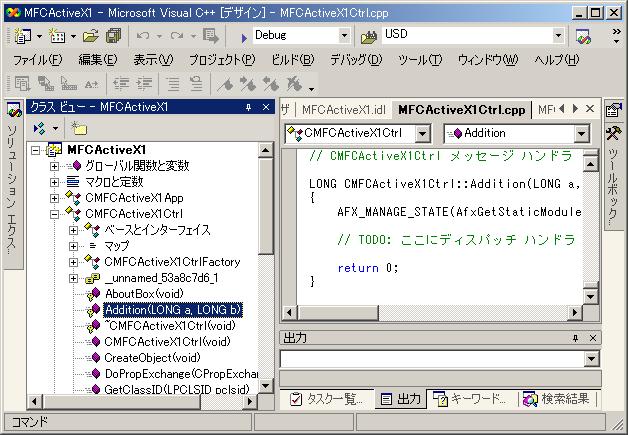628x435 pixels.
Task: Open the デバッグ(D) menu
Action: pos(356,60)
